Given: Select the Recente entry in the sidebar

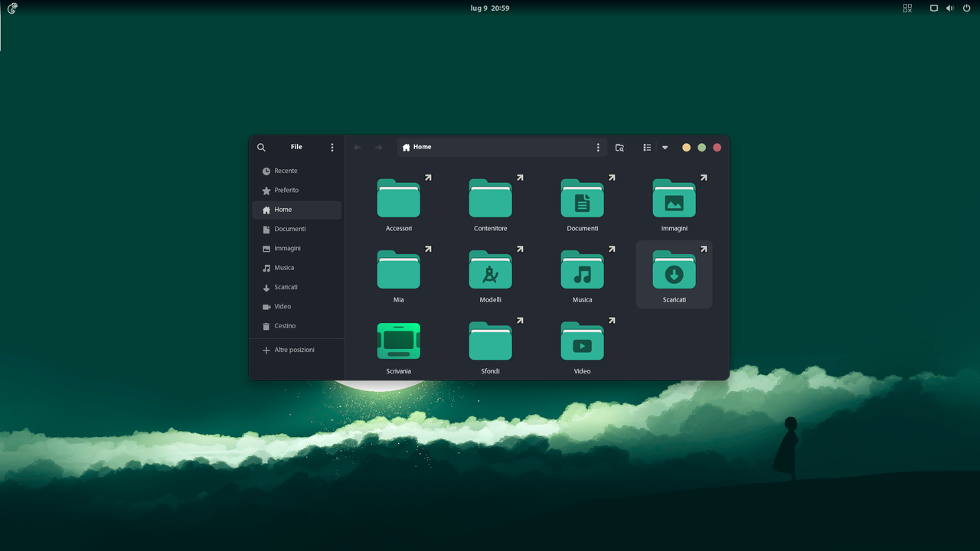Looking at the screenshot, I should pos(286,171).
